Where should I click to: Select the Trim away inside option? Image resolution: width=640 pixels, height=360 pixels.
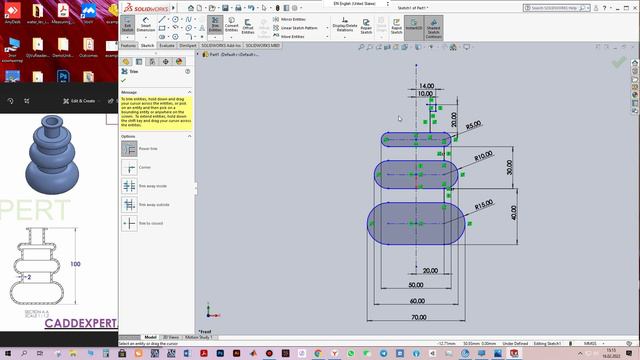(x=129, y=186)
